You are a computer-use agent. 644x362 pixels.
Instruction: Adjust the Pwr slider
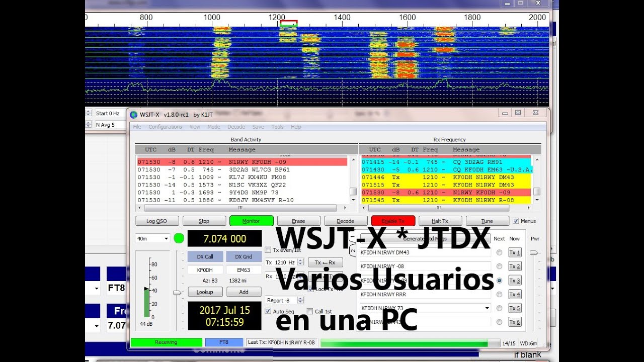[x=534, y=253]
